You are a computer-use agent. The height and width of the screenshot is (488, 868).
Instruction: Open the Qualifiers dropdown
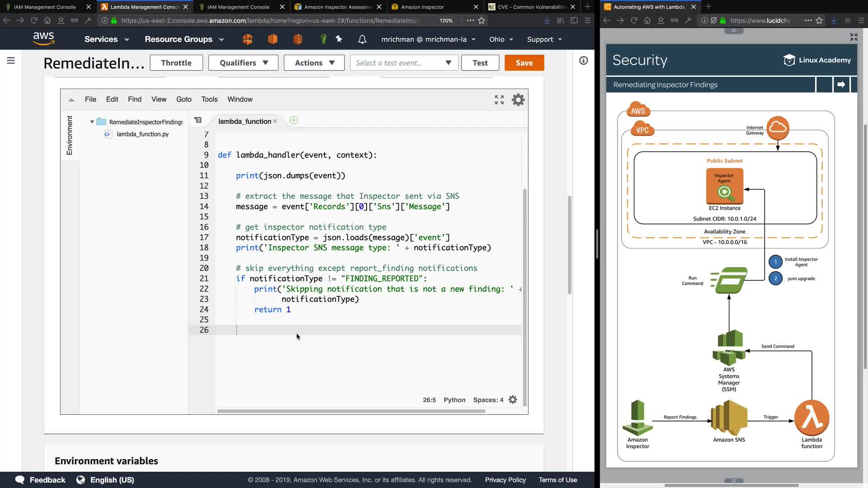pos(244,63)
